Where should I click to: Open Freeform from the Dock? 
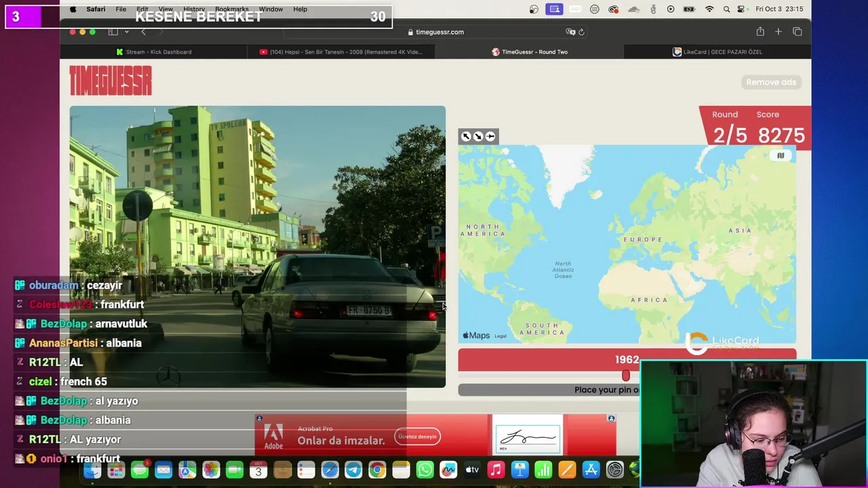coord(448,470)
